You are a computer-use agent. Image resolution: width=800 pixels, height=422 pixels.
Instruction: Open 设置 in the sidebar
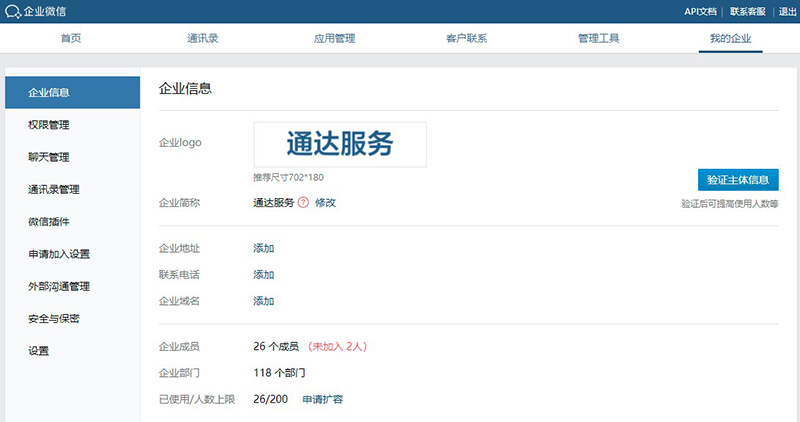[38, 351]
